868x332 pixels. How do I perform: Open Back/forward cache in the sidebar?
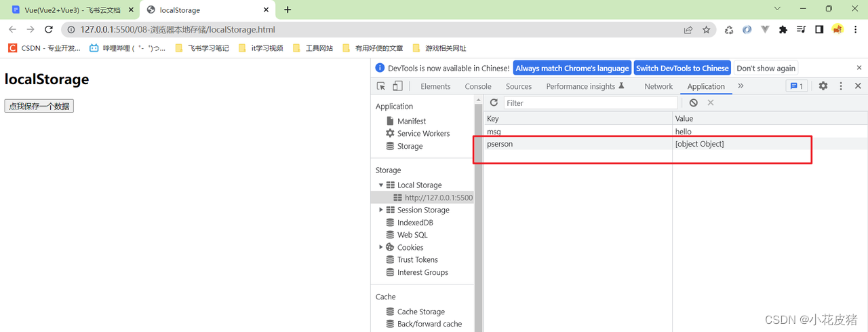click(429, 324)
